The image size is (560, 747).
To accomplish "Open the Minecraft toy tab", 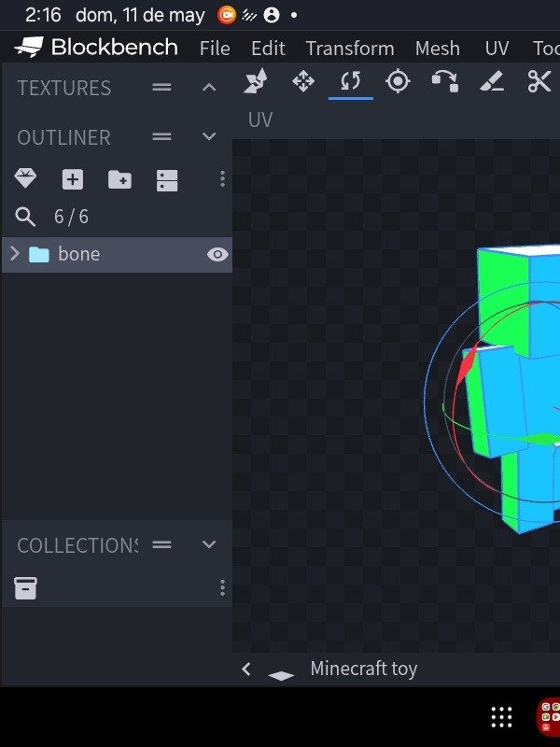I will (x=363, y=669).
